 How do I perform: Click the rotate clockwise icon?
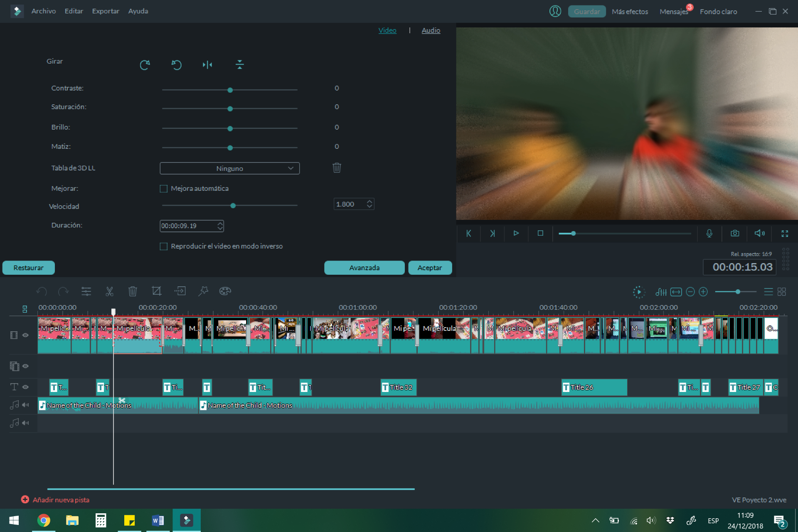tap(145, 65)
